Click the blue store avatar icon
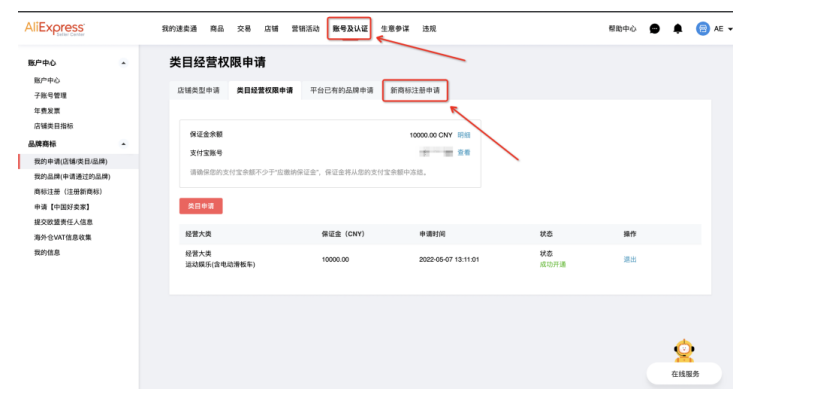 pyautogui.click(x=702, y=29)
